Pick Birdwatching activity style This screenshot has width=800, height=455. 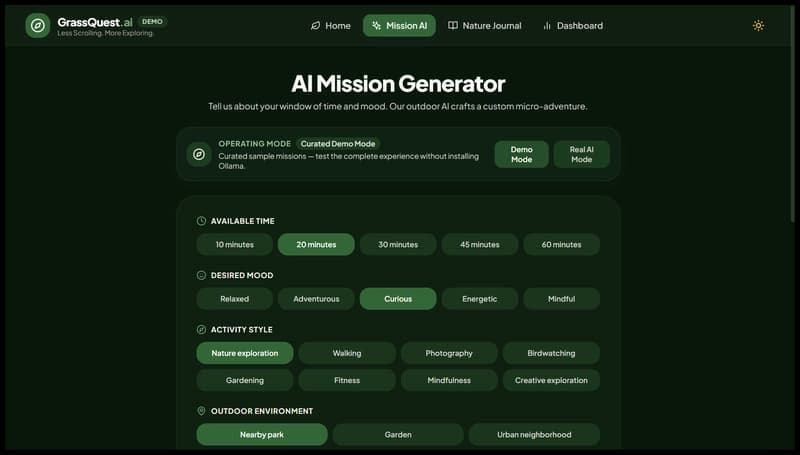[551, 353]
